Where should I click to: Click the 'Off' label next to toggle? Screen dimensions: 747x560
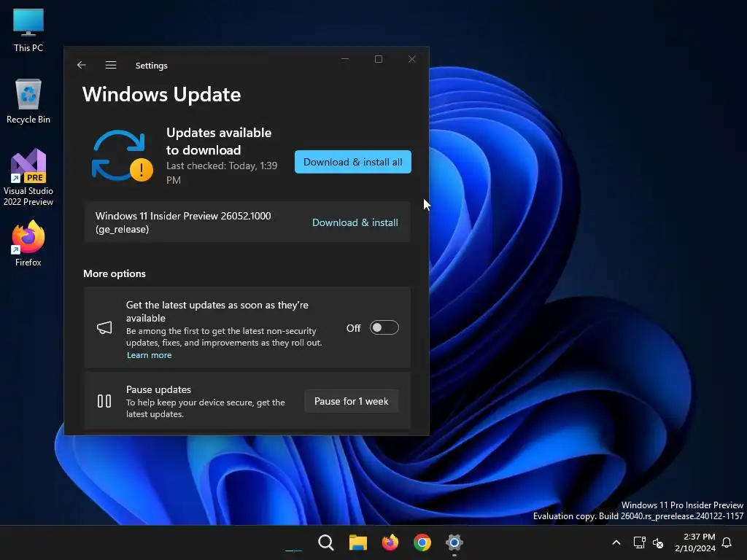(354, 328)
